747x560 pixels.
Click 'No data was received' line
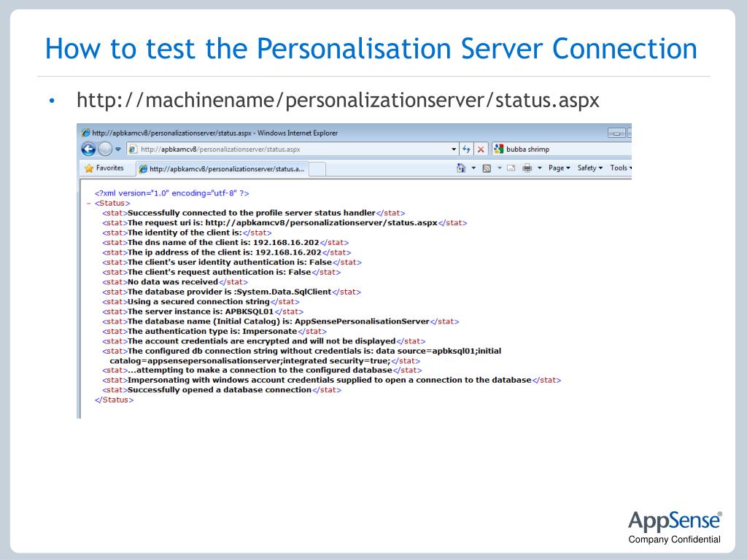click(175, 282)
